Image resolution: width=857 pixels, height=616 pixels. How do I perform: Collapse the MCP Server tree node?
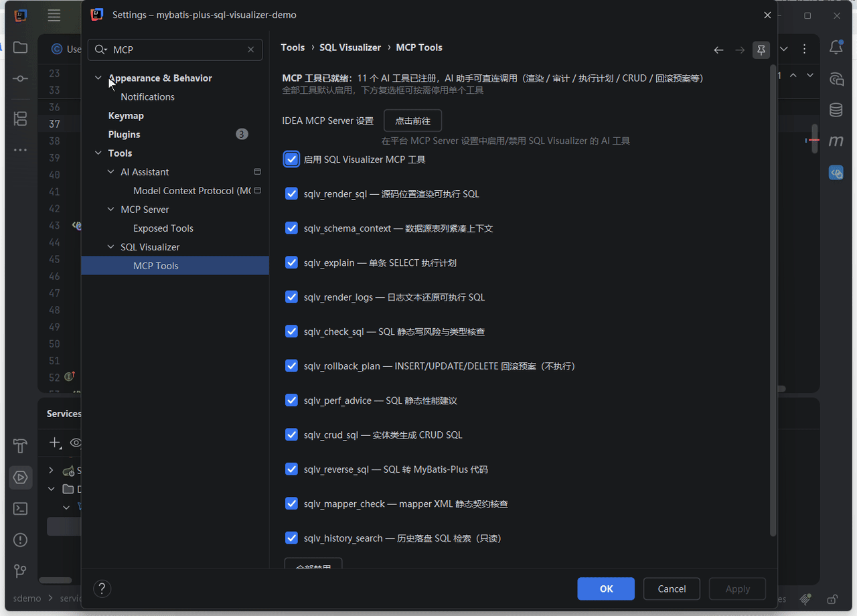pyautogui.click(x=111, y=209)
